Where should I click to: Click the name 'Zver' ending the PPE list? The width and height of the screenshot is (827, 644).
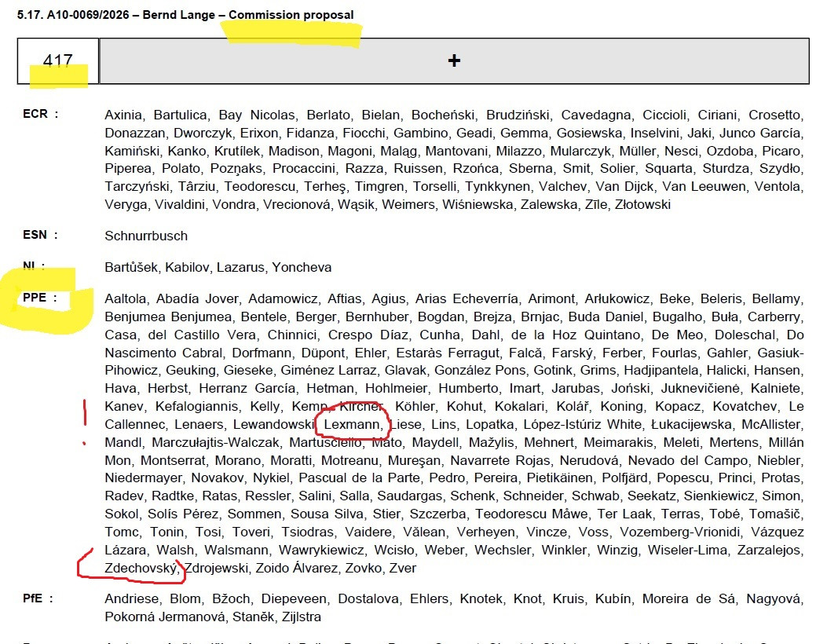pyautogui.click(x=401, y=568)
